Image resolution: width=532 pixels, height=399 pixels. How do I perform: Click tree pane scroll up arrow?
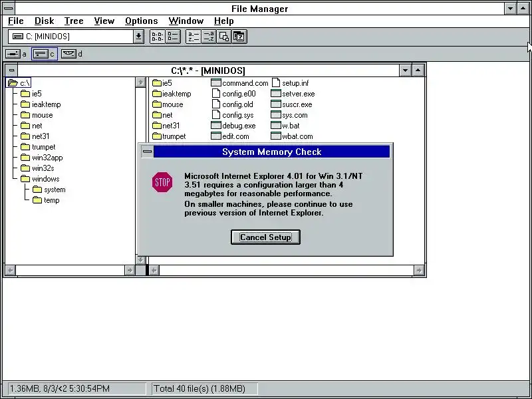coord(140,82)
